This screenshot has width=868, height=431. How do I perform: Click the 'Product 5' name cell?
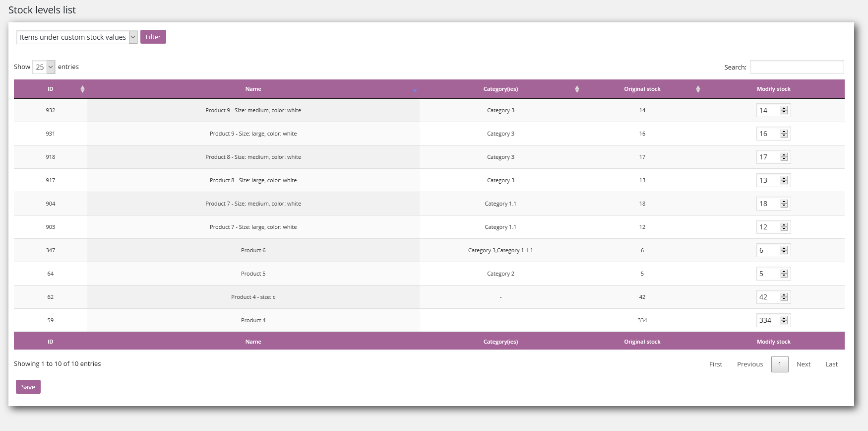pyautogui.click(x=253, y=274)
